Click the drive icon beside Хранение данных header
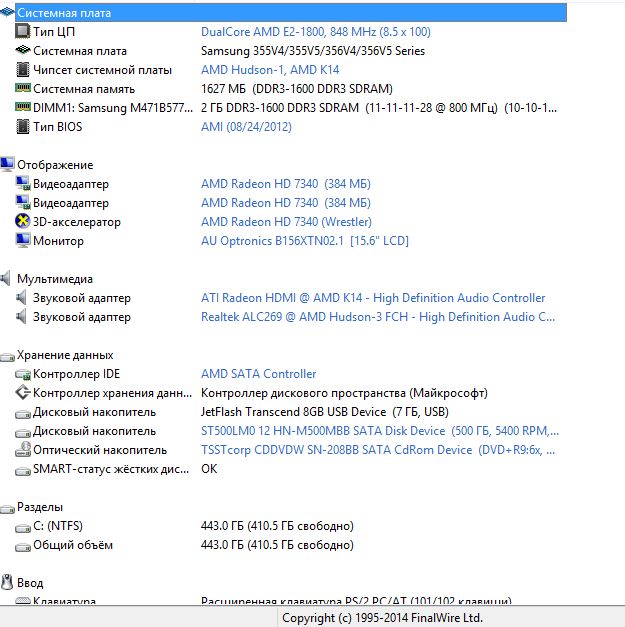Screen dimensions: 625x627 click(x=7, y=357)
